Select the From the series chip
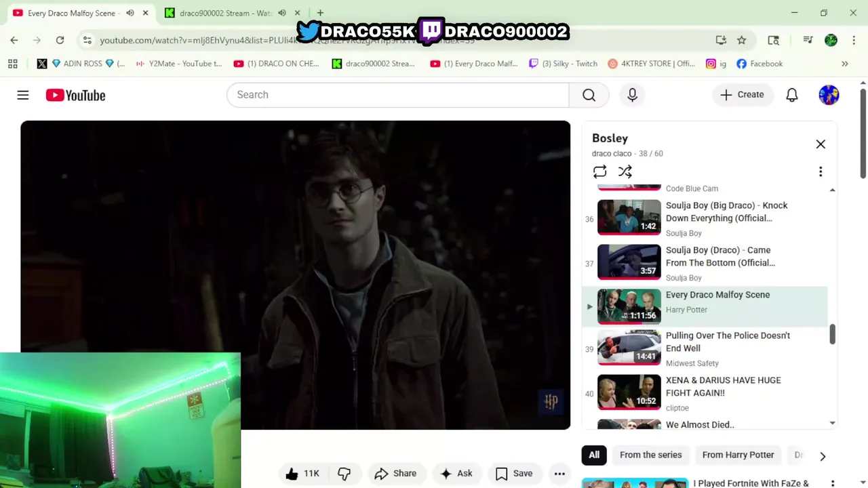This screenshot has width=868, height=488. (650, 455)
